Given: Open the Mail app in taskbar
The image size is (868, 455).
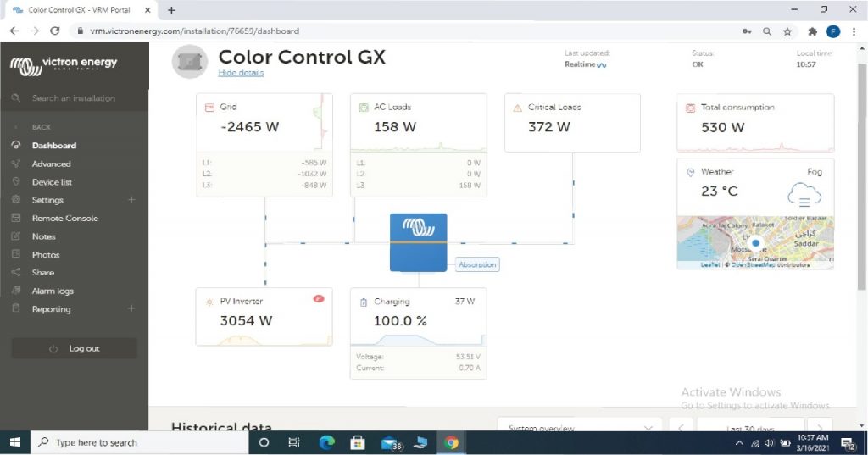Looking at the screenshot, I should tap(392, 443).
